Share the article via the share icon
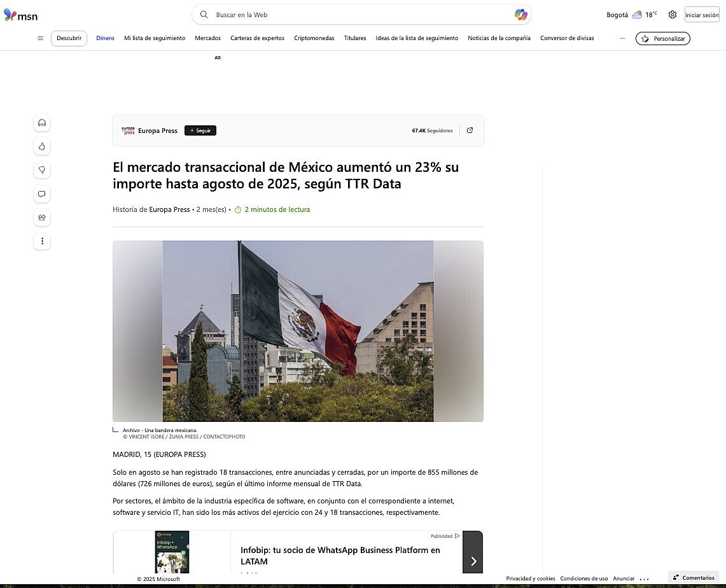 coord(42,218)
